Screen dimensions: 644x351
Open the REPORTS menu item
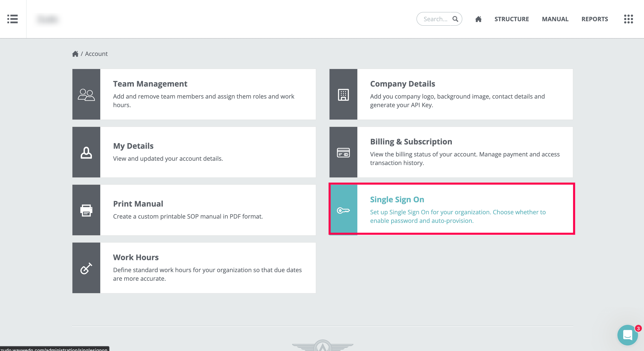click(x=595, y=19)
